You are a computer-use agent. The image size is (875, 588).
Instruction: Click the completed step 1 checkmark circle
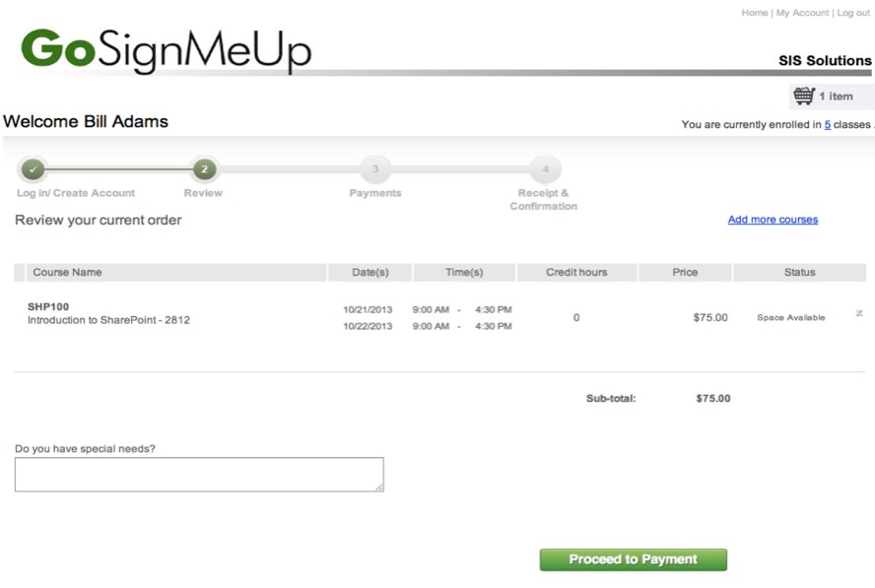click(33, 169)
